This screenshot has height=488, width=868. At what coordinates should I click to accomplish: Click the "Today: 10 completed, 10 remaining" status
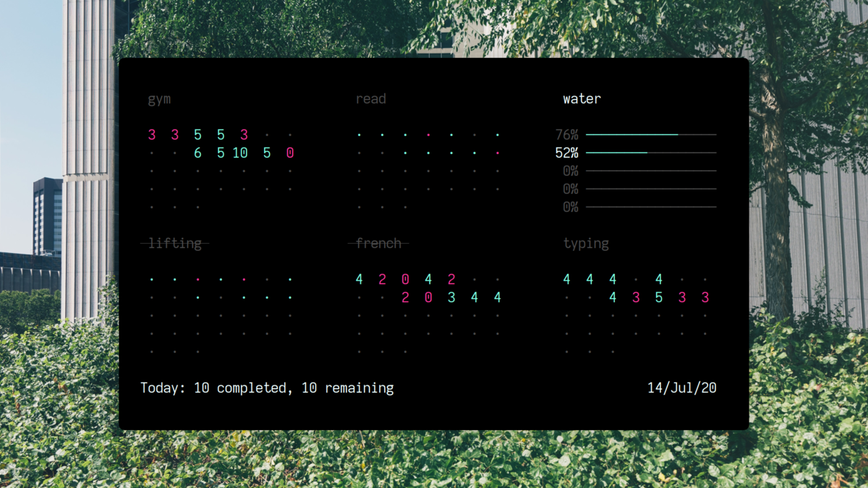pyautogui.click(x=266, y=388)
